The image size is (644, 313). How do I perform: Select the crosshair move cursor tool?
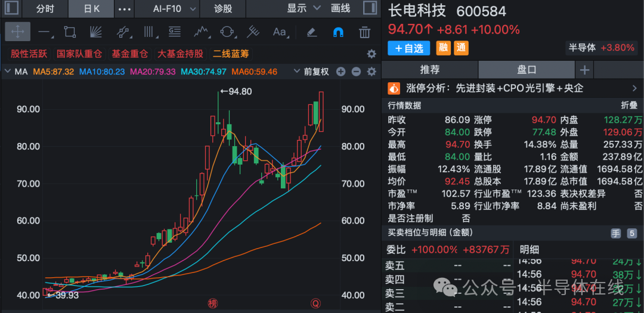[18, 32]
